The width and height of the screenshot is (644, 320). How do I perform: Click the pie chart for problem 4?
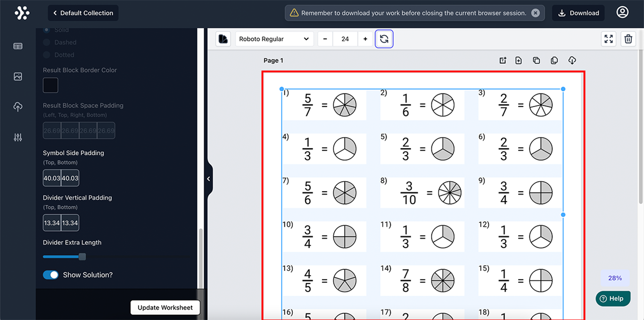pyautogui.click(x=345, y=149)
